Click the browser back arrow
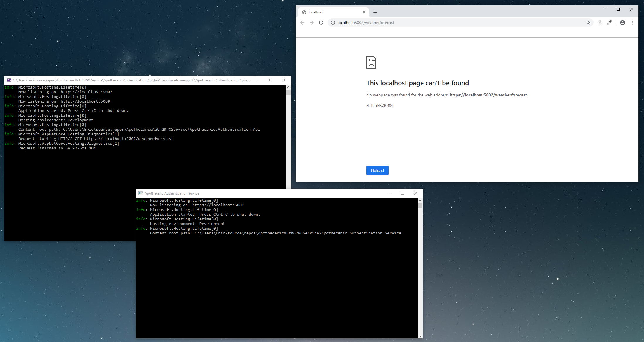644x342 pixels. 302,23
